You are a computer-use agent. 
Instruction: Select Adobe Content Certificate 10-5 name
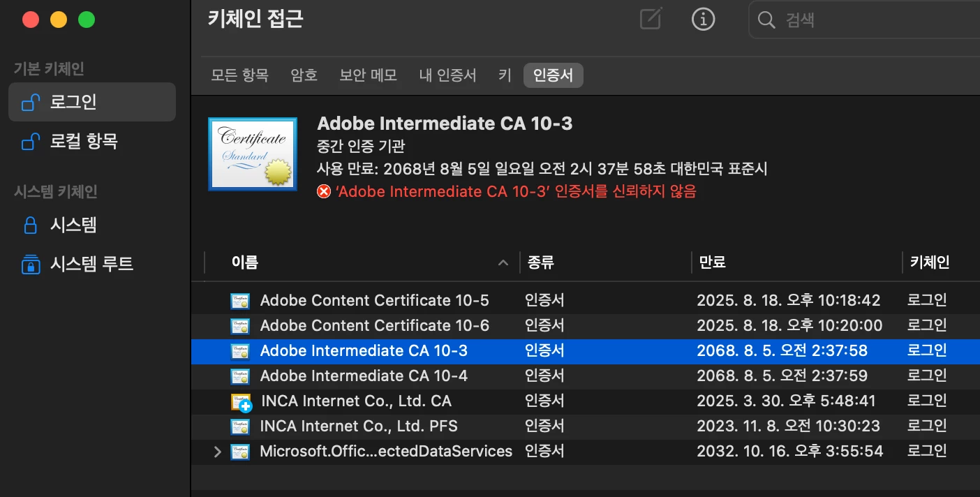[x=374, y=301]
